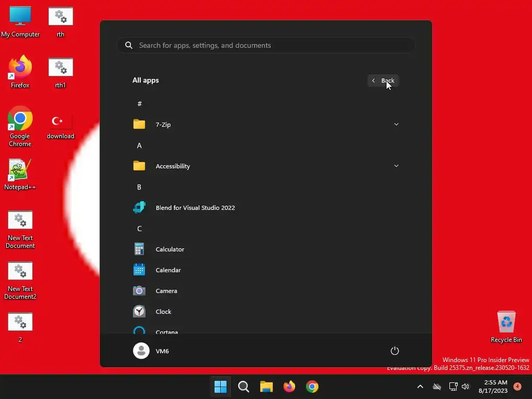Screen dimensions: 532x399
Task: Open the volume speaker tray icon
Action: coord(465,387)
